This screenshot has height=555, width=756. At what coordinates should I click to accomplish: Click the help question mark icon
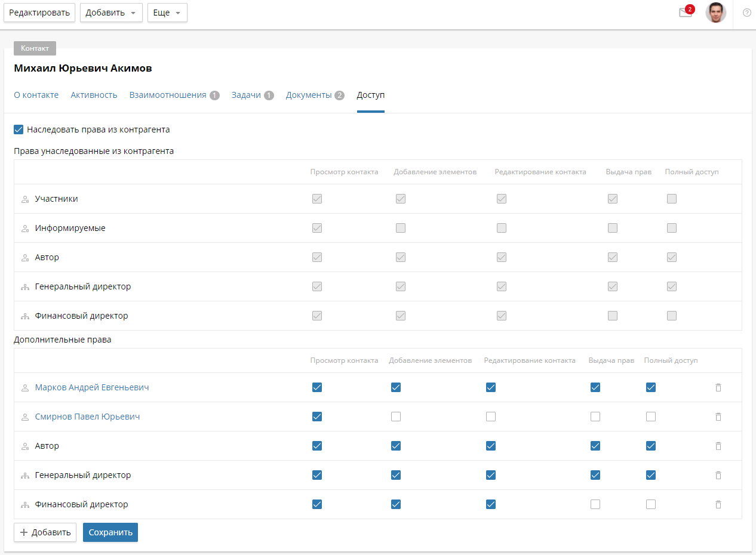pos(746,13)
